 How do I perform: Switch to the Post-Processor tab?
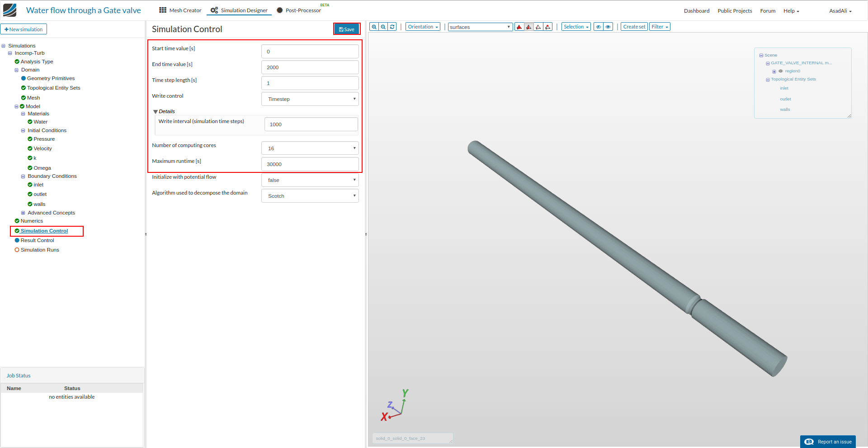pyautogui.click(x=299, y=10)
